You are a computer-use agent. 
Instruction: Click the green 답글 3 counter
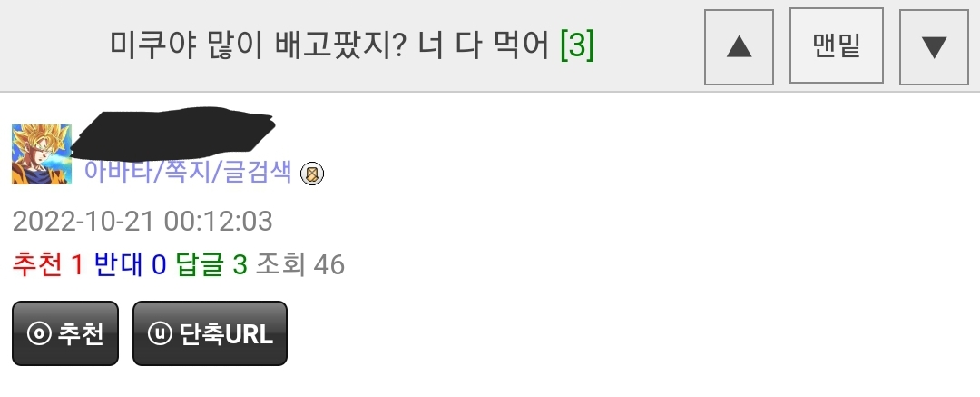point(211,265)
